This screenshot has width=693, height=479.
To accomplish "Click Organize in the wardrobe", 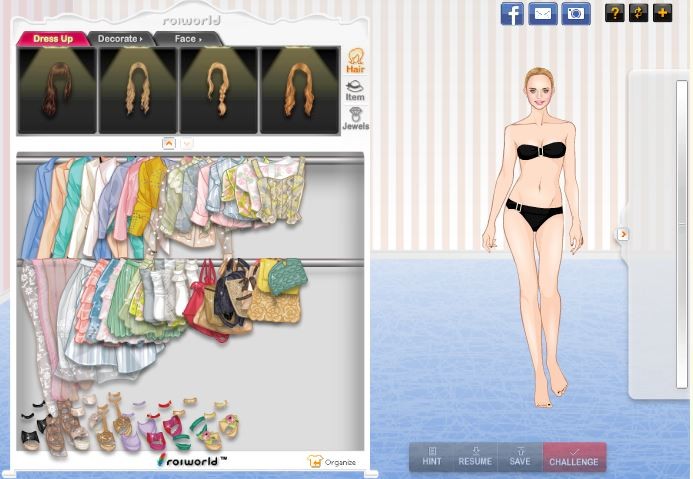I will point(332,462).
